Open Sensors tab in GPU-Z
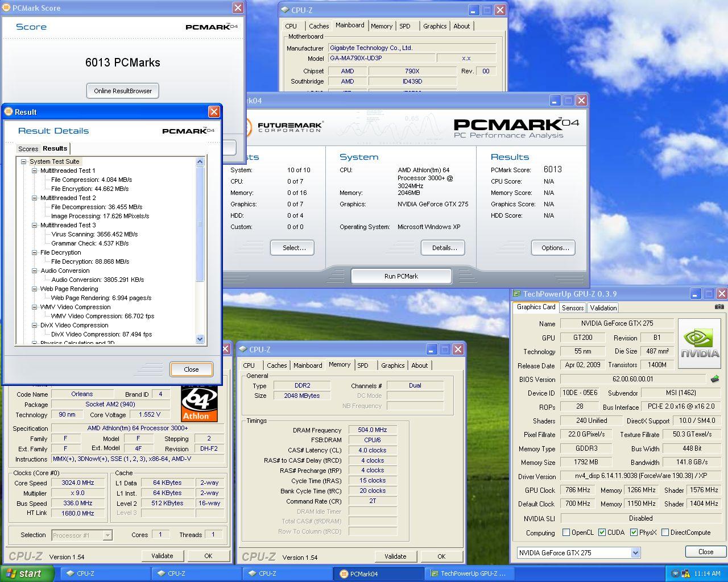Viewport: 728px width, 582px height. click(573, 307)
